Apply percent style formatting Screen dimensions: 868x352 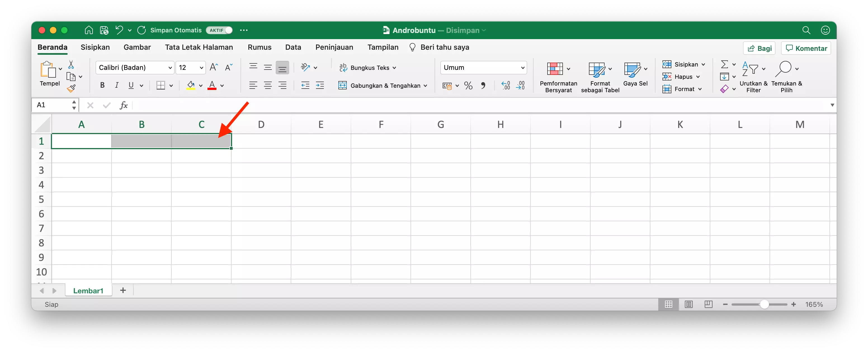[x=468, y=85]
